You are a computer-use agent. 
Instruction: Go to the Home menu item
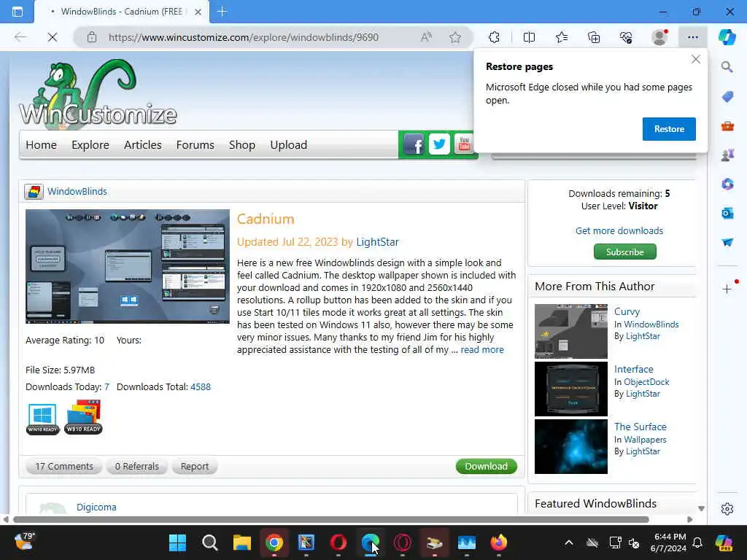point(41,145)
